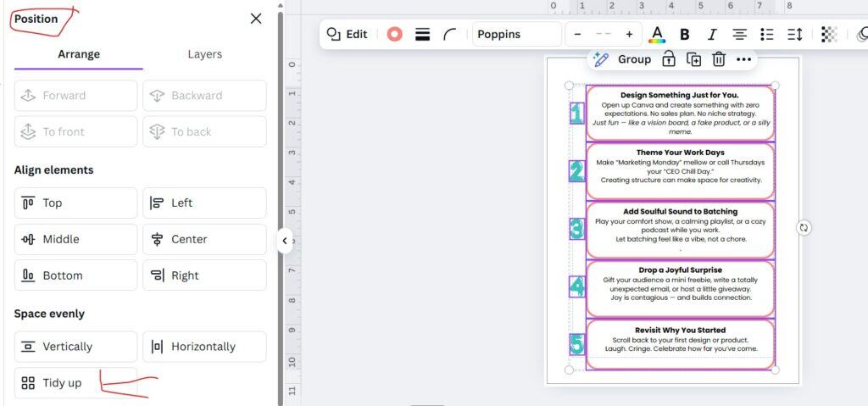Open the corner rounding icon
The width and height of the screenshot is (868, 406).
pos(450,35)
